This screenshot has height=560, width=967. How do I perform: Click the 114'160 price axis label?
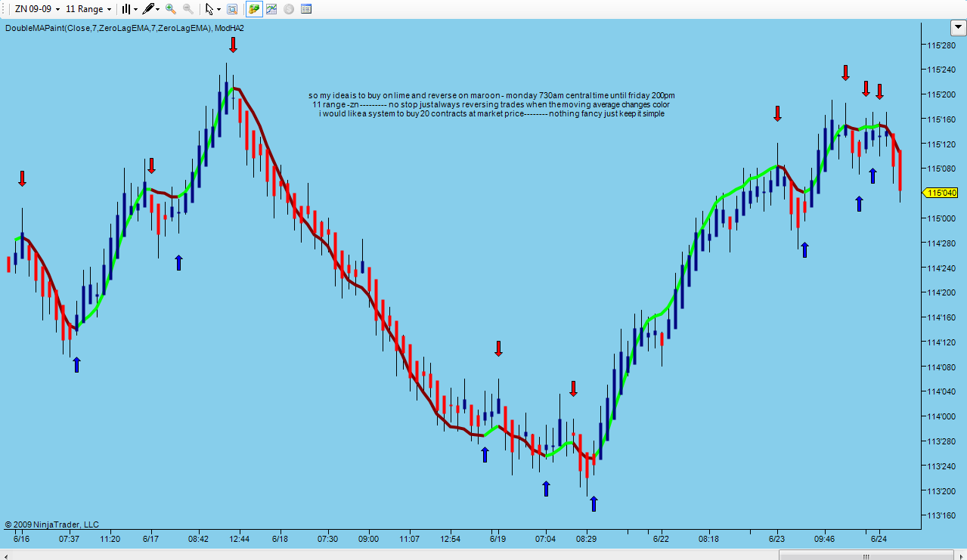pos(941,317)
